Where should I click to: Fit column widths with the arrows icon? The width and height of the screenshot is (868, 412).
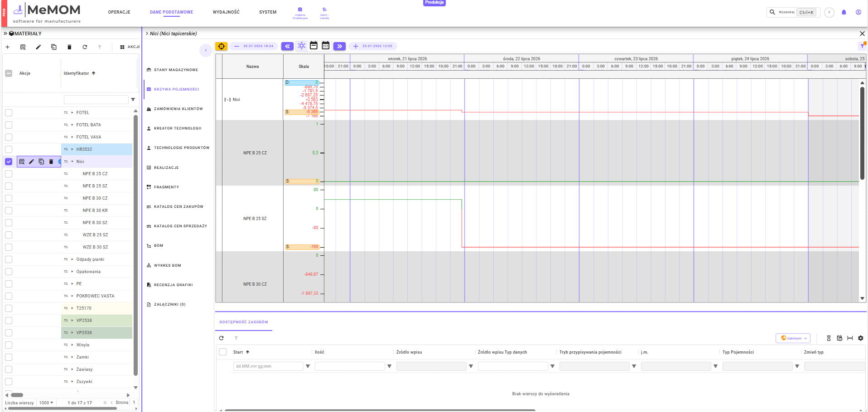(x=850, y=338)
